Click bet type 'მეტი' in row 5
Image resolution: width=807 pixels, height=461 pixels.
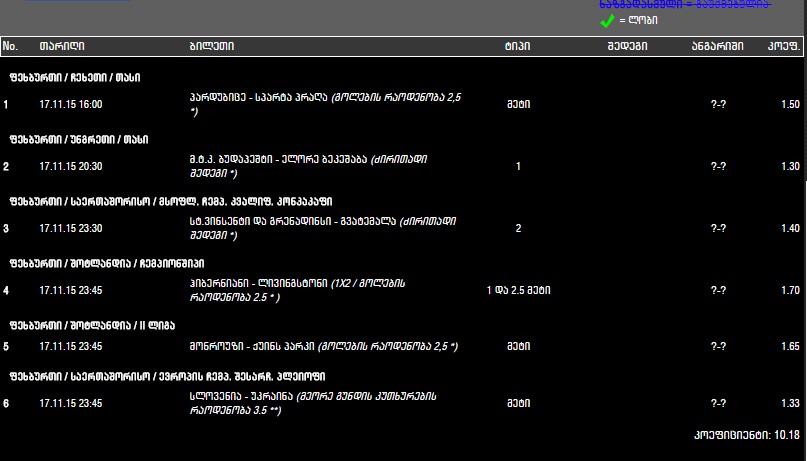[x=518, y=346]
